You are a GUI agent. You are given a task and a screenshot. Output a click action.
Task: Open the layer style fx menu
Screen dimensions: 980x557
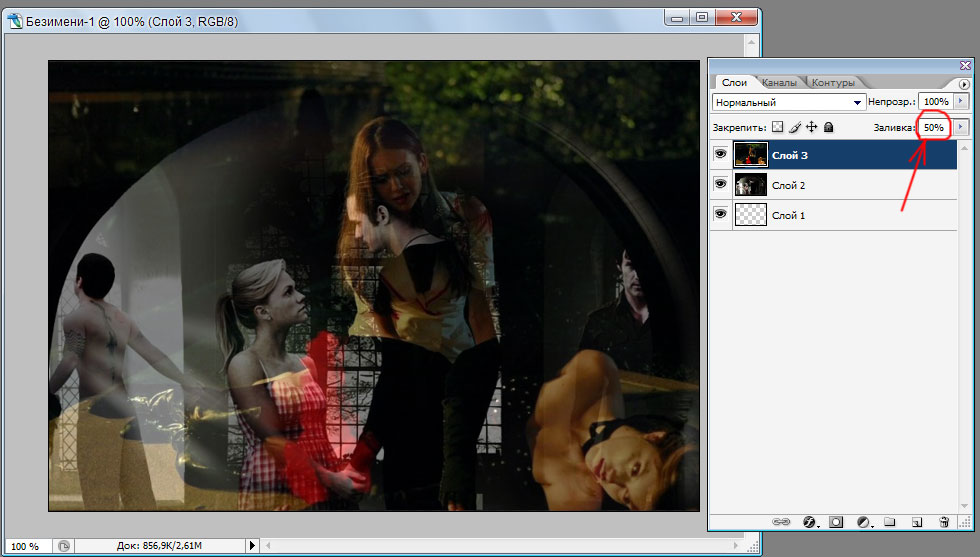pyautogui.click(x=809, y=522)
